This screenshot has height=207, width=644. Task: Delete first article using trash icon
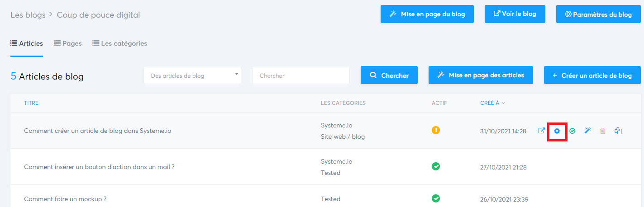click(x=603, y=131)
